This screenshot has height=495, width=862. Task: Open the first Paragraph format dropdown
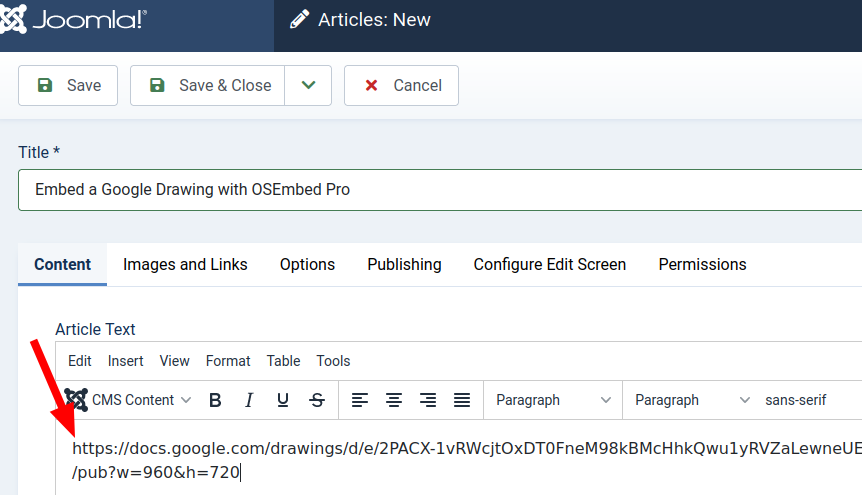[x=553, y=400]
